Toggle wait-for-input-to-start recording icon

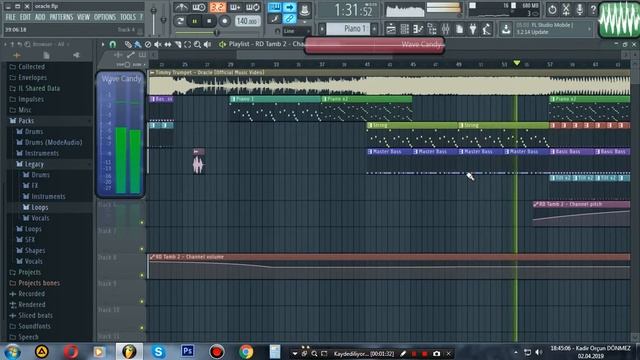pyautogui.click(x=199, y=7)
